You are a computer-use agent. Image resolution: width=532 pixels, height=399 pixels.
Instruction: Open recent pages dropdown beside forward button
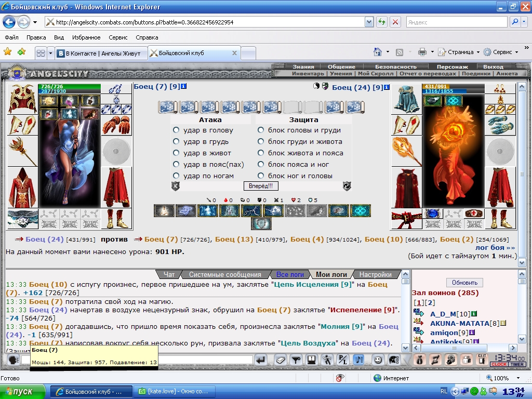35,22
